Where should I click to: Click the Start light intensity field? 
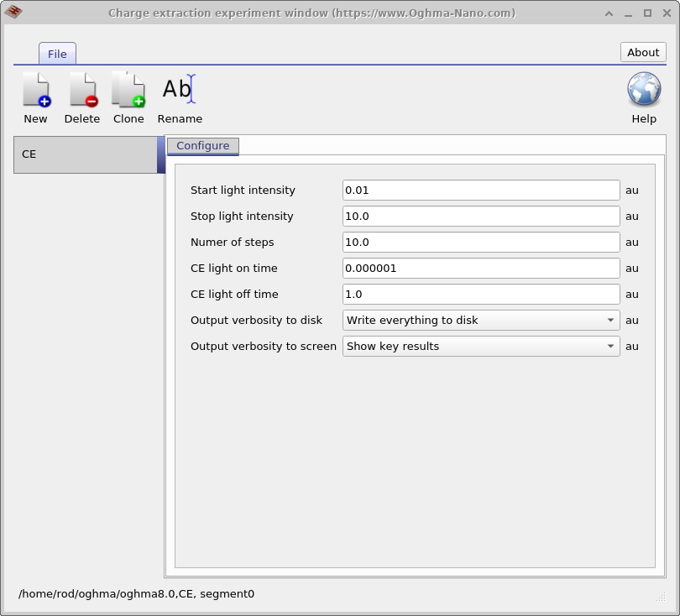tap(480, 190)
